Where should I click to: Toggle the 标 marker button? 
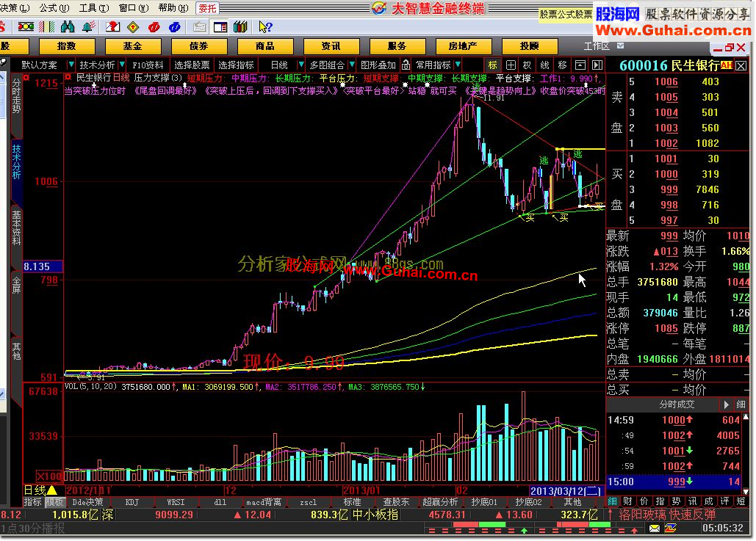pyautogui.click(x=493, y=65)
